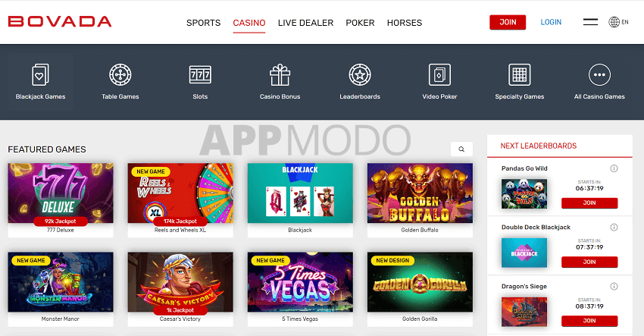Screen dimensions: 644x336
Task: Click the LOGIN link
Action: point(551,22)
